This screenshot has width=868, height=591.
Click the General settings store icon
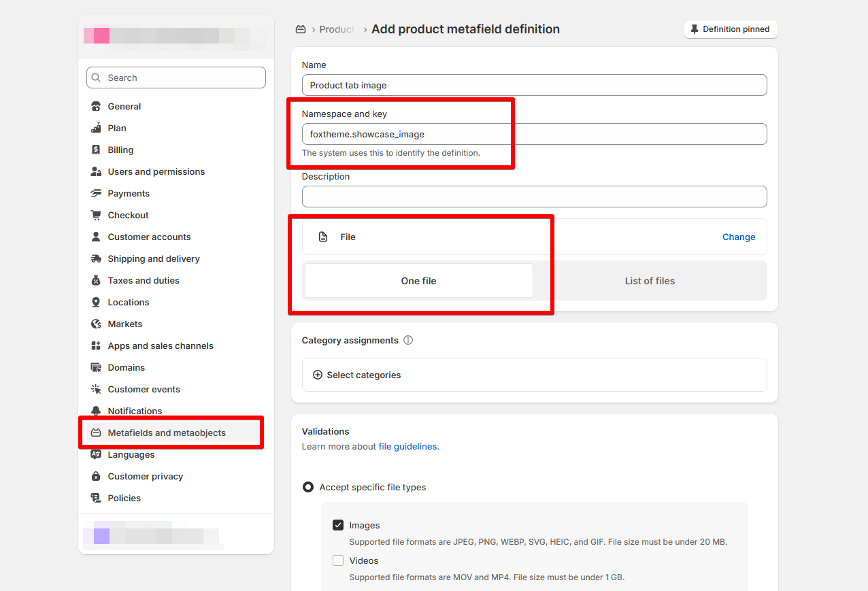96,107
